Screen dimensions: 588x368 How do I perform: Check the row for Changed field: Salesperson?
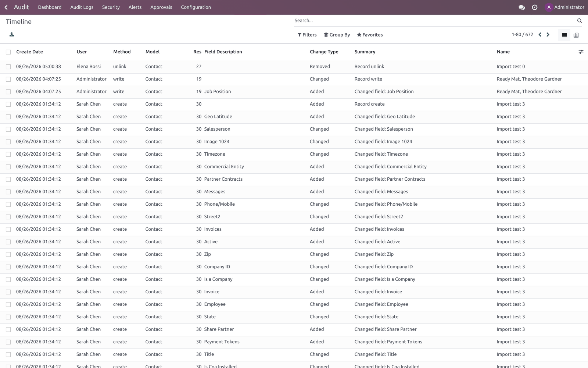[8, 129]
